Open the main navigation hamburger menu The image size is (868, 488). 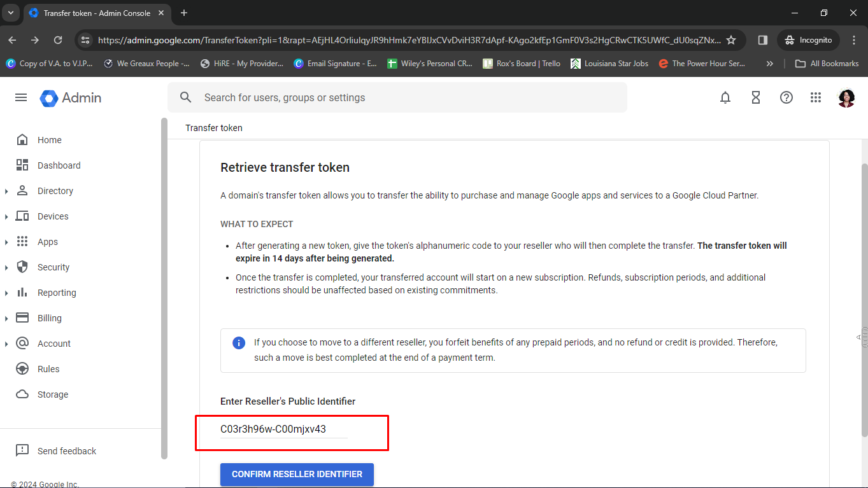[x=20, y=97]
